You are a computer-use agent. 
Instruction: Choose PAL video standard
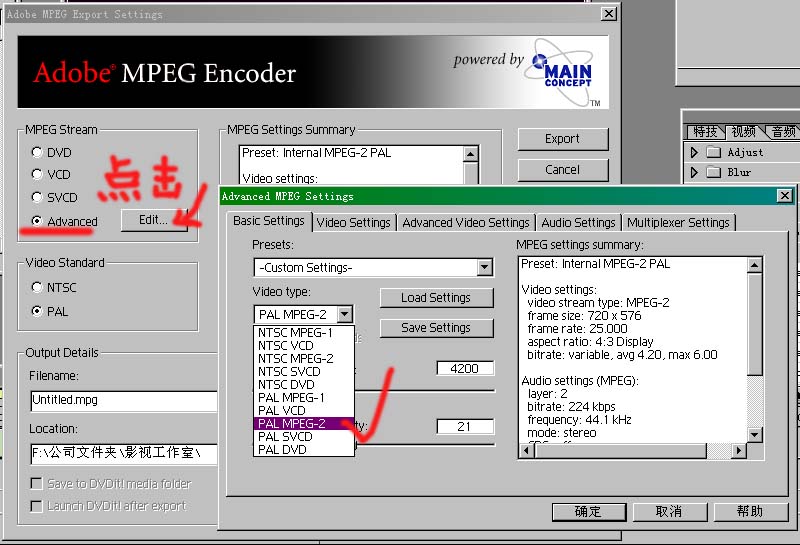[x=37, y=311]
